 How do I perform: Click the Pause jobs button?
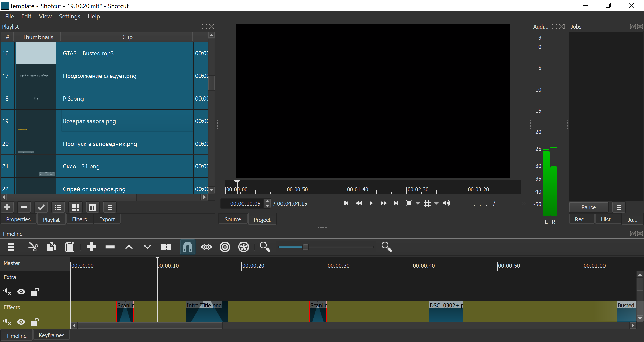589,207
